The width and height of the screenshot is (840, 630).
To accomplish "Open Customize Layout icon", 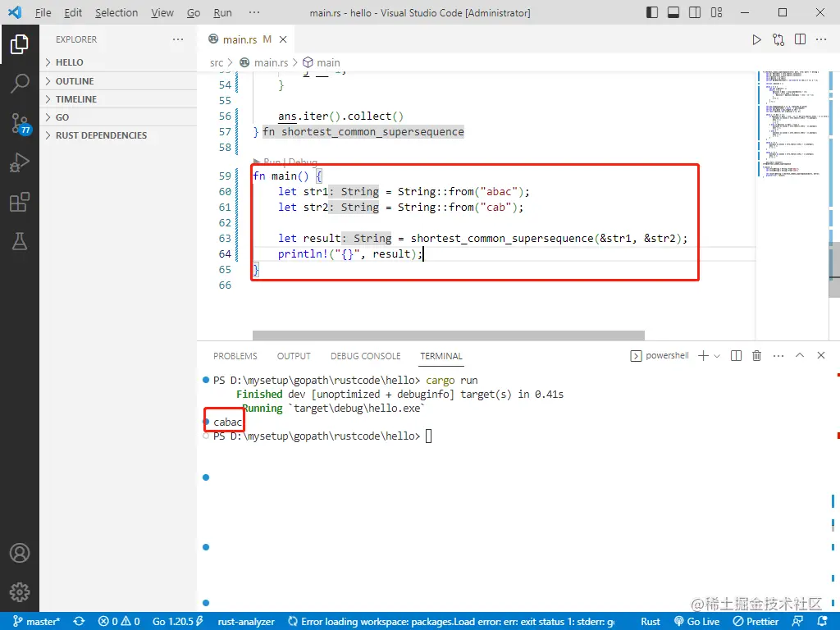I will [716, 12].
